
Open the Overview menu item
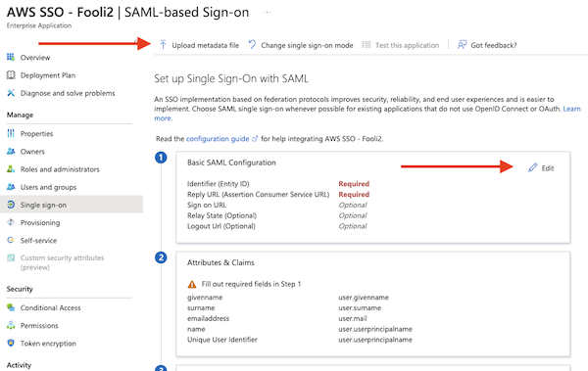click(x=35, y=58)
